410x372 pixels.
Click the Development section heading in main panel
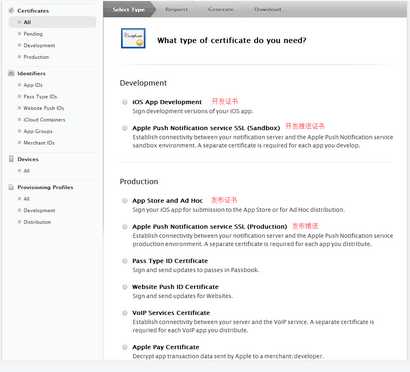click(x=143, y=83)
